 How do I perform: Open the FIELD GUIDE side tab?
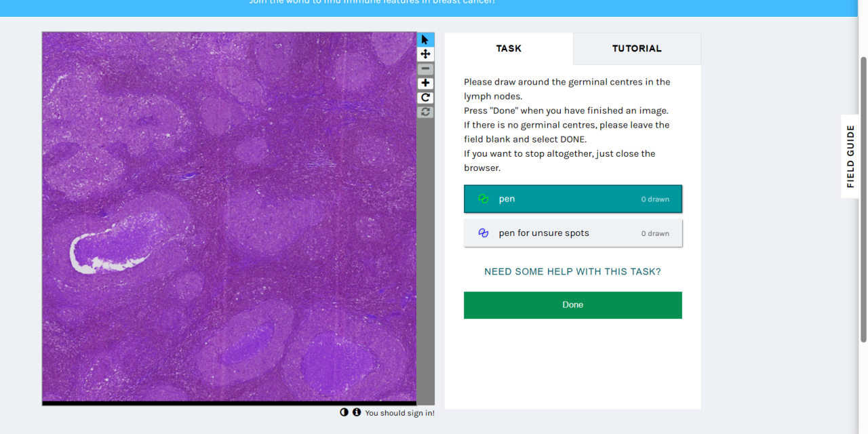850,156
